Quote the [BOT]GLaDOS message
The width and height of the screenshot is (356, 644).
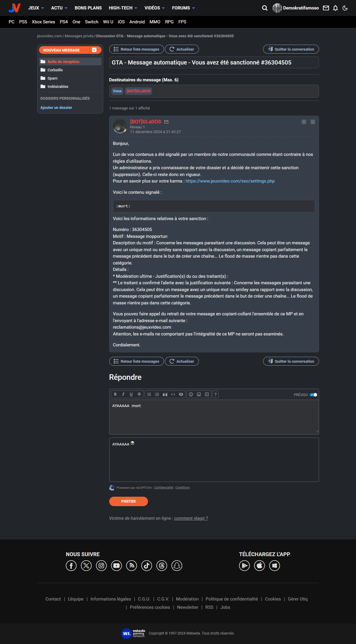tap(304, 122)
